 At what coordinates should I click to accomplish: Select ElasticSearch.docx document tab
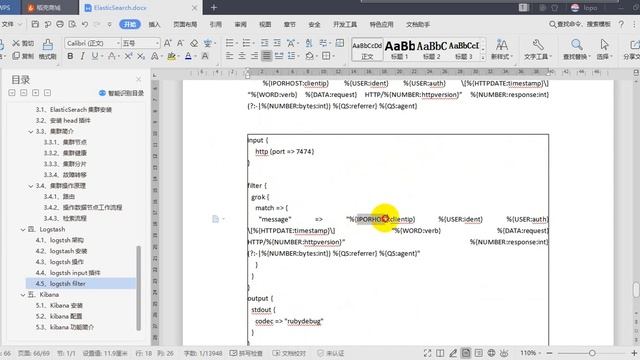pos(120,8)
